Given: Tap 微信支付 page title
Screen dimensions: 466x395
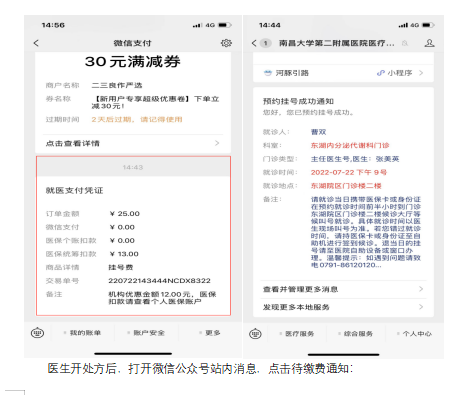Looking at the screenshot, I should click(132, 43).
